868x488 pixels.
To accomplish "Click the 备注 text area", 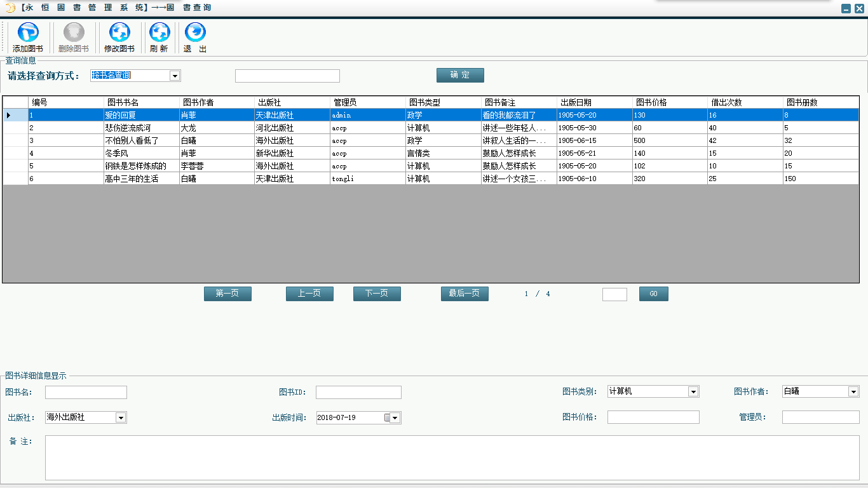I will 452,457.
